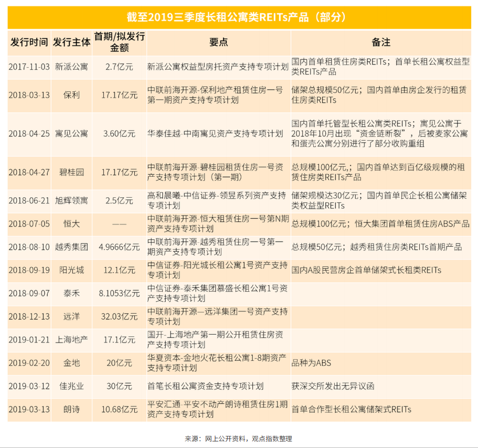The width and height of the screenshot is (478, 448).
Task: Click the note '首单合作型长租公寓储架式REITs'
Action: pos(352,409)
